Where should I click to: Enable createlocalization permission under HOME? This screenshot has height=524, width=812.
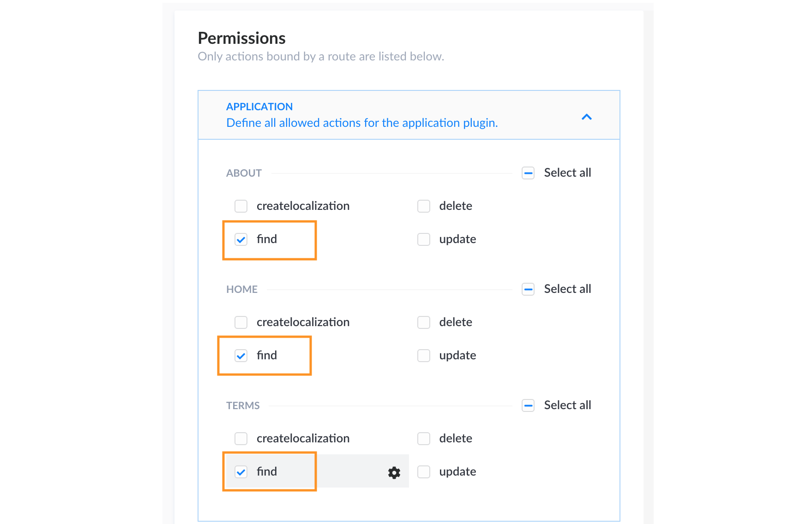tap(241, 322)
